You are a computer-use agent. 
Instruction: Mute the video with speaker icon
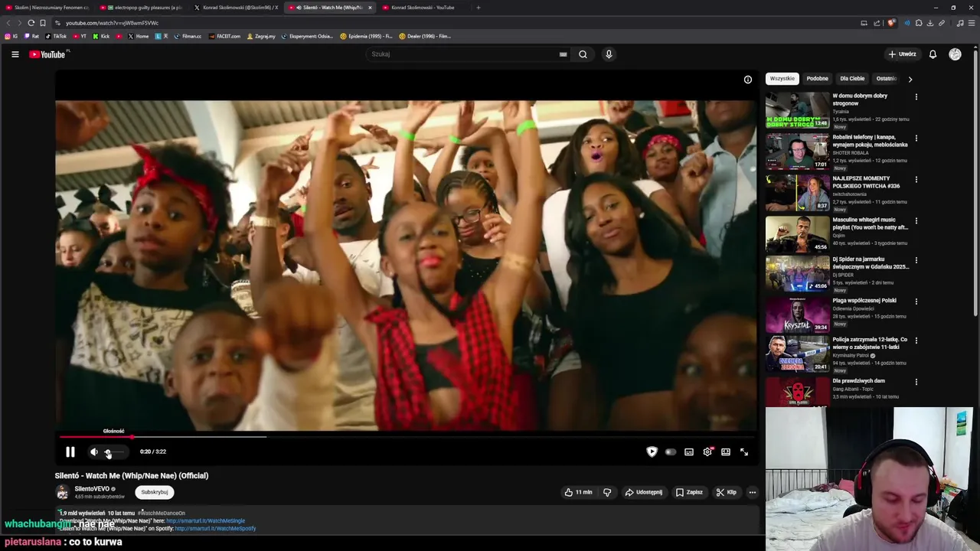click(x=94, y=452)
